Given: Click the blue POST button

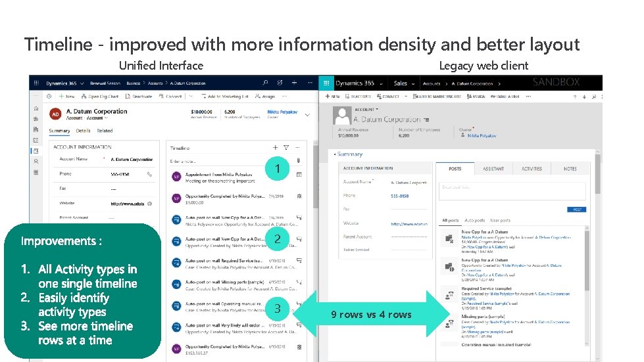Looking at the screenshot, I should (577, 210).
